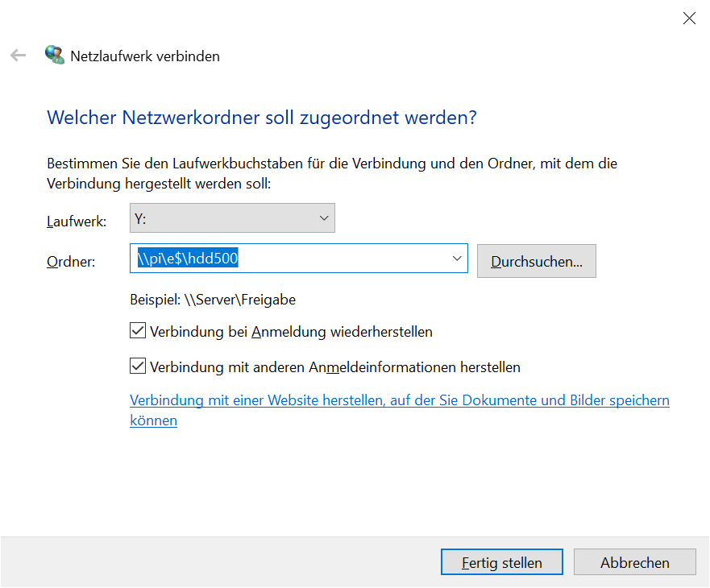Click the Abbrechen button

pyautogui.click(x=635, y=562)
